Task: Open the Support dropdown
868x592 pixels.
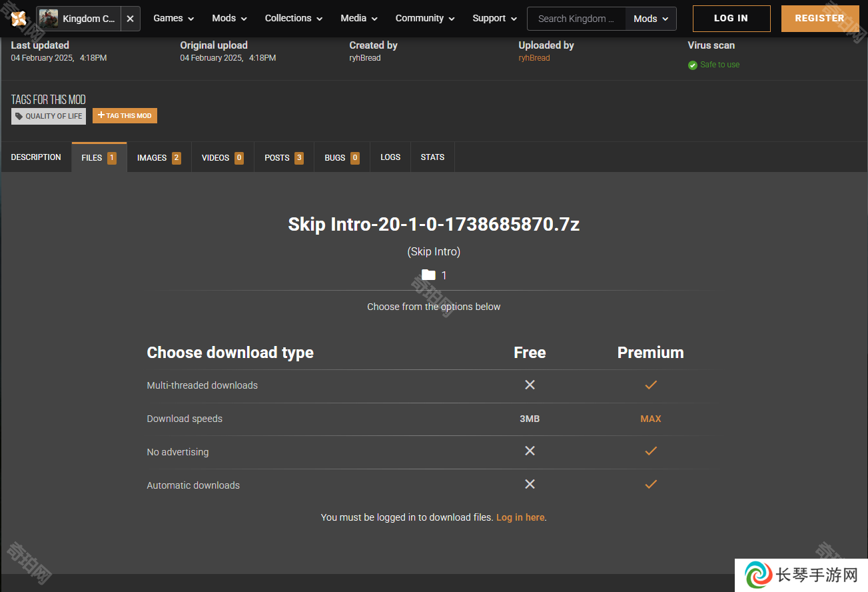Action: pos(495,19)
